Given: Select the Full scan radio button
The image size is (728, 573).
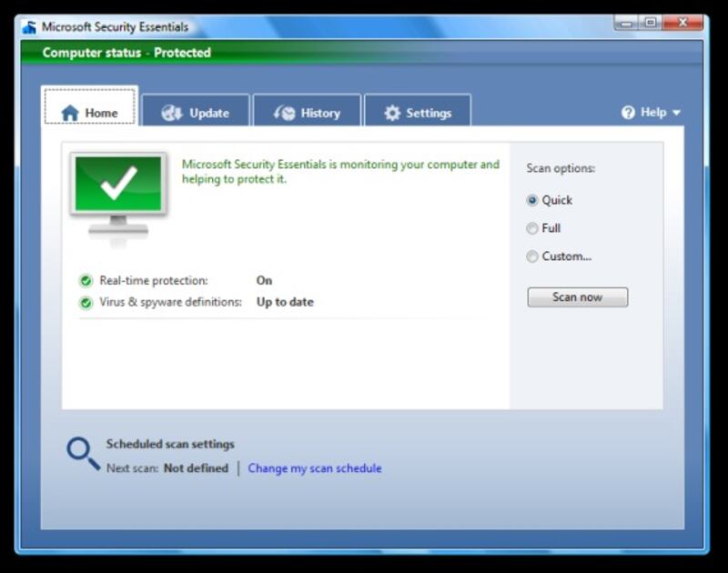Looking at the screenshot, I should pos(532,229).
